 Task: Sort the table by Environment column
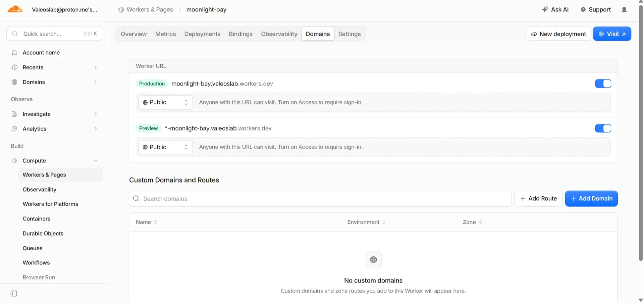pyautogui.click(x=366, y=222)
